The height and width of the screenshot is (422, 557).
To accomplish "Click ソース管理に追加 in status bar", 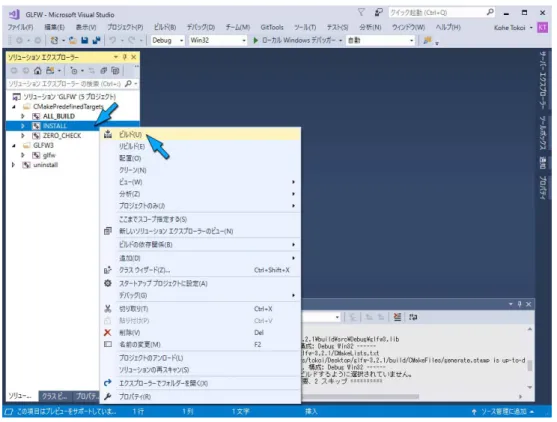I will click(503, 412).
